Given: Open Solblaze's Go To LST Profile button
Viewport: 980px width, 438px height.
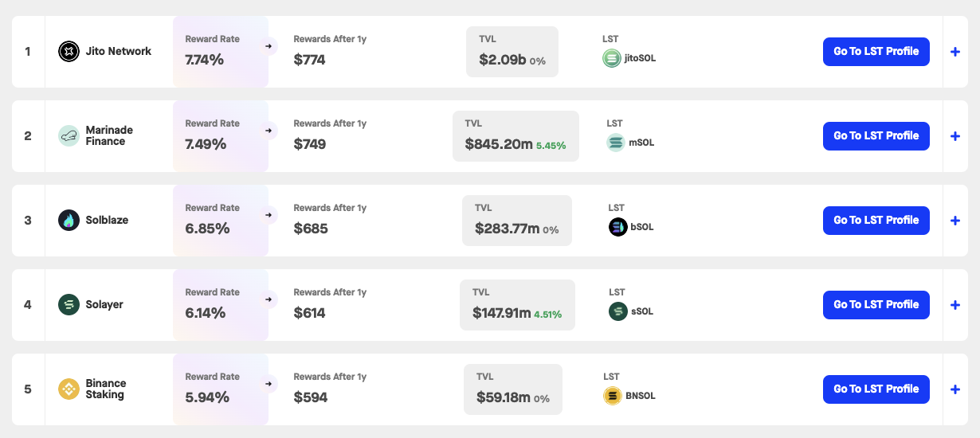Looking at the screenshot, I should click(876, 221).
